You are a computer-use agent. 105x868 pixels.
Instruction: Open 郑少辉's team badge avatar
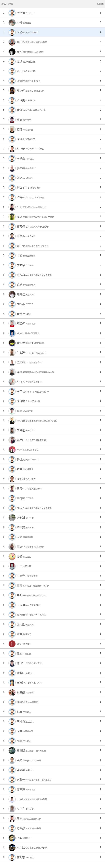[x=12, y=91]
